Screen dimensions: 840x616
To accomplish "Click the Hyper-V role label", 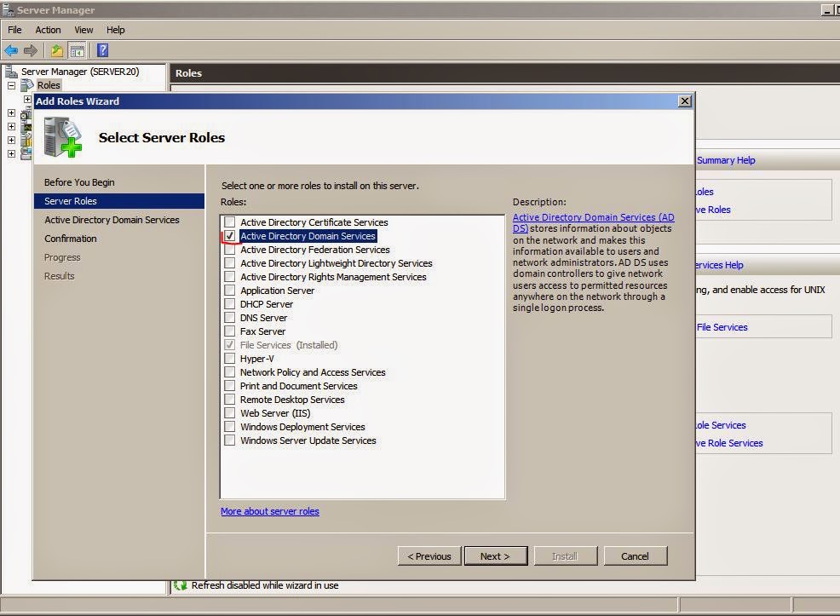I will click(256, 359).
